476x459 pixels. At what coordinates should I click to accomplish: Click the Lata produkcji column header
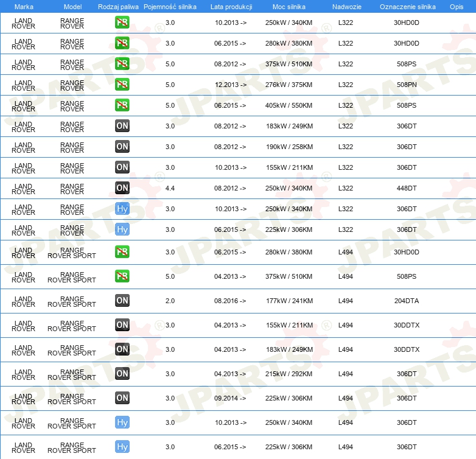[231, 7]
